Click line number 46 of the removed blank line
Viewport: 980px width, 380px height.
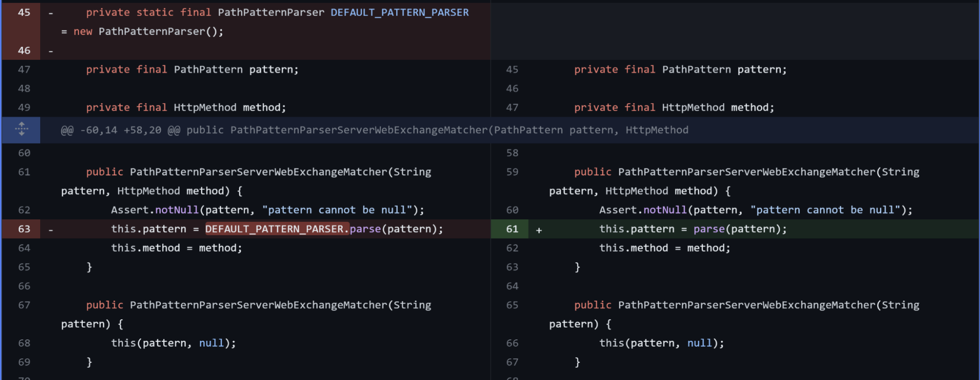pos(24,50)
